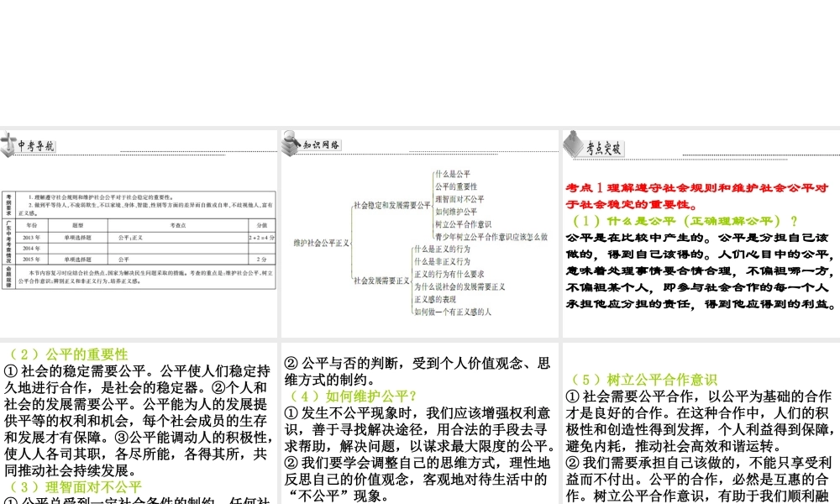Image resolution: width=840 pixels, height=504 pixels.
Task: Select mind-map leaf 什么是公平
Action: pyautogui.click(x=453, y=174)
